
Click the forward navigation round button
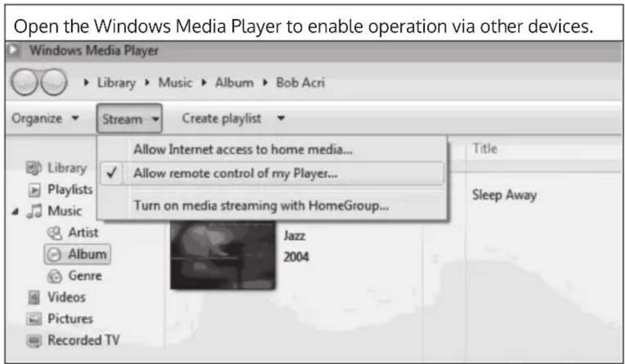pyautogui.click(x=54, y=82)
